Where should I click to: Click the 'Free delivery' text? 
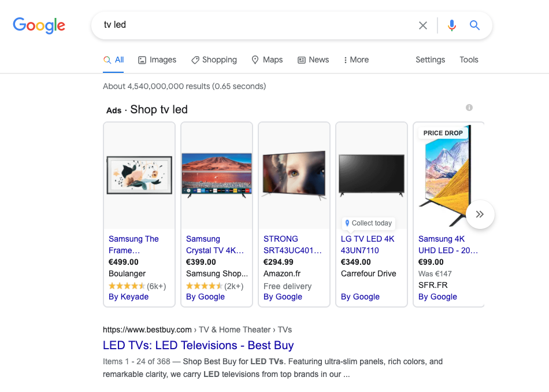[x=287, y=286]
